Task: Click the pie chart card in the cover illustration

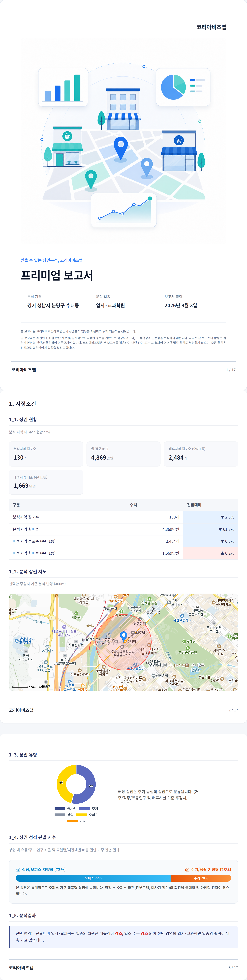Action: (183, 87)
